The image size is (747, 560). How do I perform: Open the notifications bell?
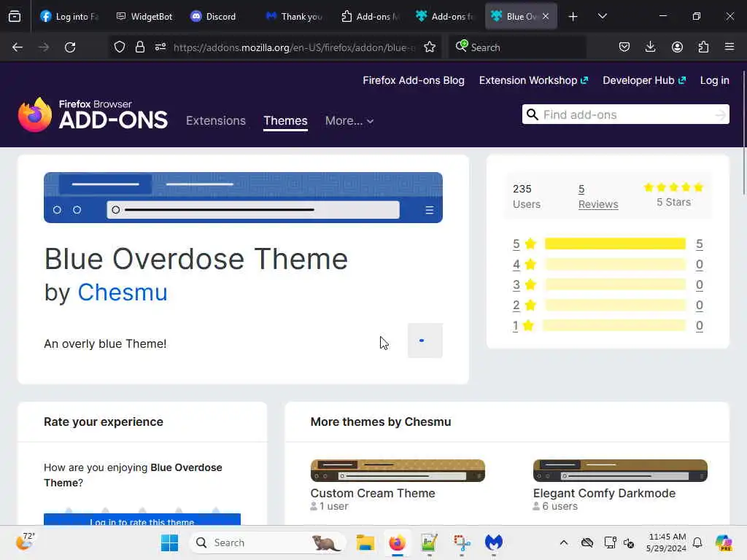click(697, 542)
